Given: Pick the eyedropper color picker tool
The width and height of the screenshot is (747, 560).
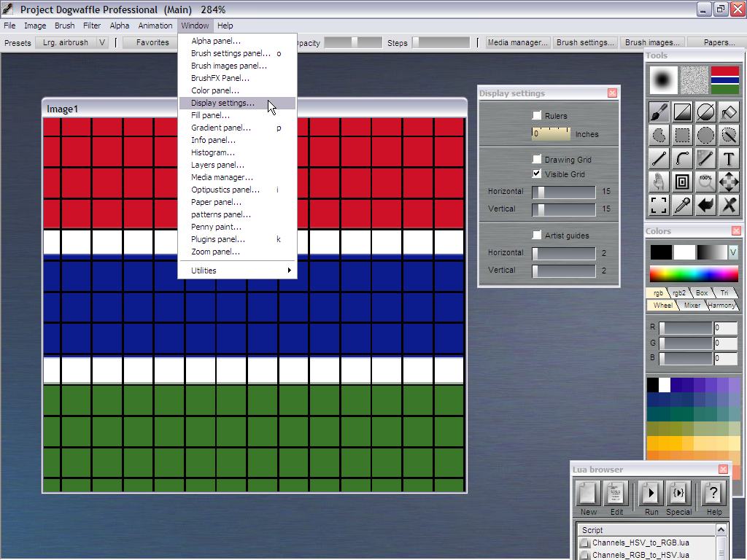Looking at the screenshot, I should point(682,206).
